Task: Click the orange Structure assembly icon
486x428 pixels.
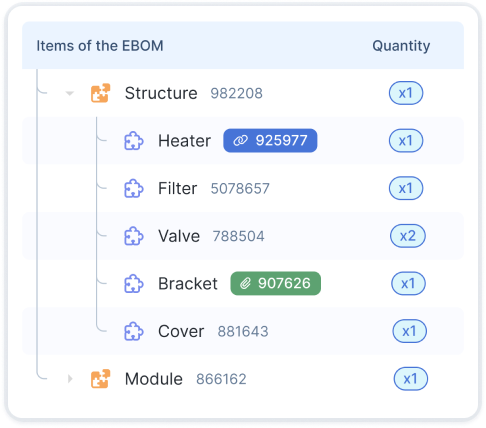Action: point(100,93)
